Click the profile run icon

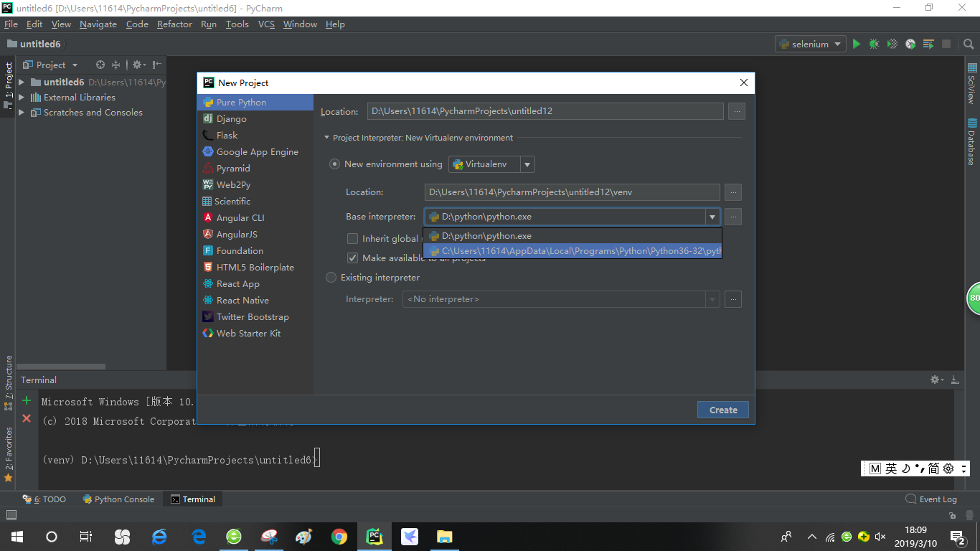click(910, 44)
